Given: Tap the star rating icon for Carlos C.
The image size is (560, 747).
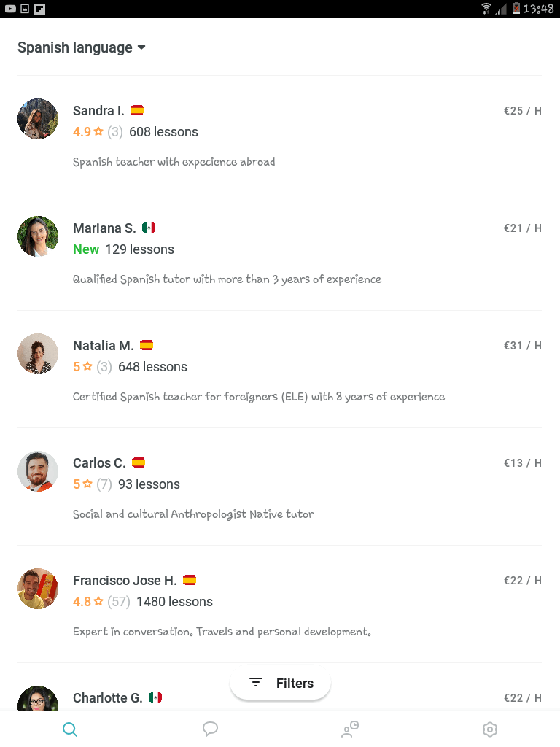Looking at the screenshot, I should click(x=87, y=484).
